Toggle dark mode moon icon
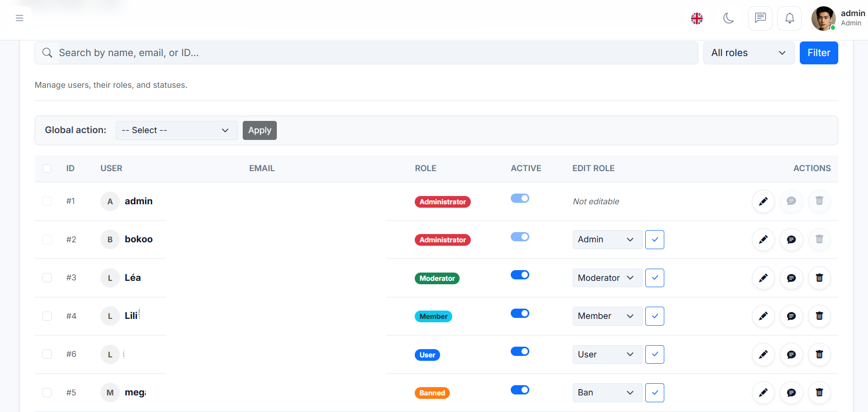This screenshot has height=412, width=868. pyautogui.click(x=729, y=19)
